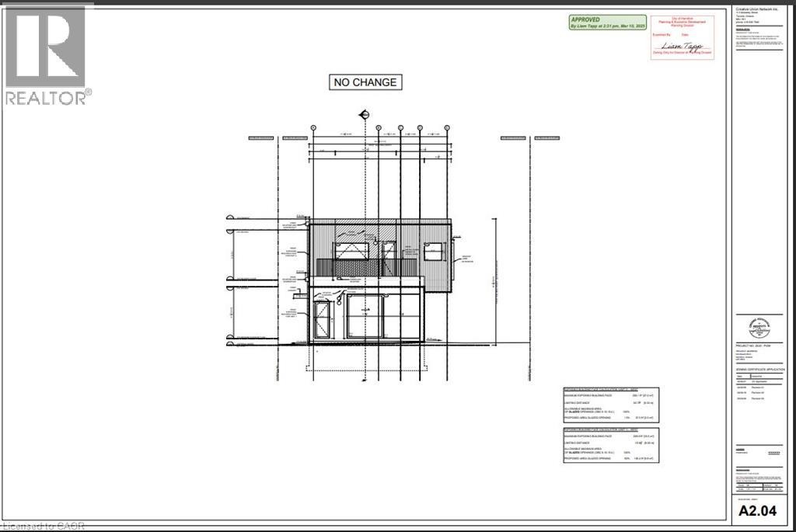This screenshot has width=796, height=532.
Task: Click the Licensed to CAOR watermark text
Action: pos(45,526)
